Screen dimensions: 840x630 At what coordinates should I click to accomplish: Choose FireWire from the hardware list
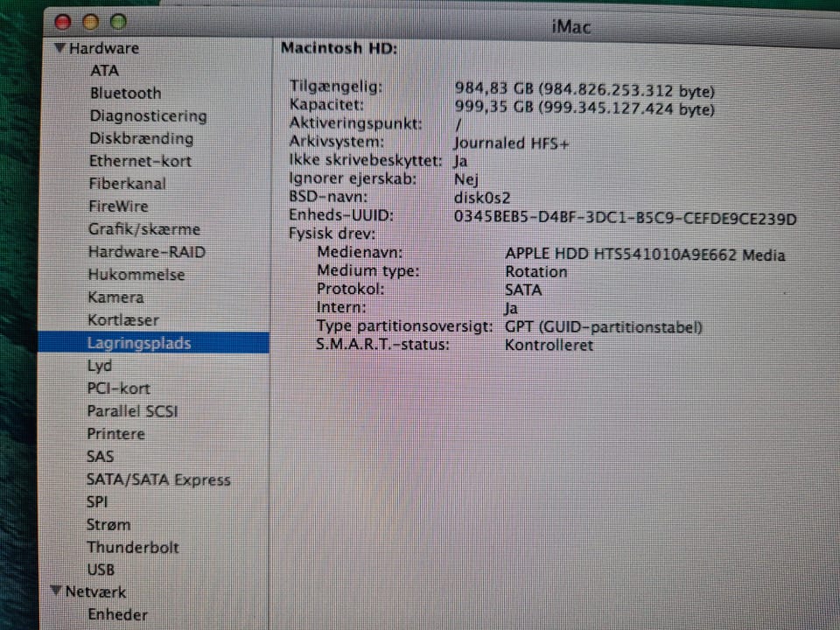118,206
